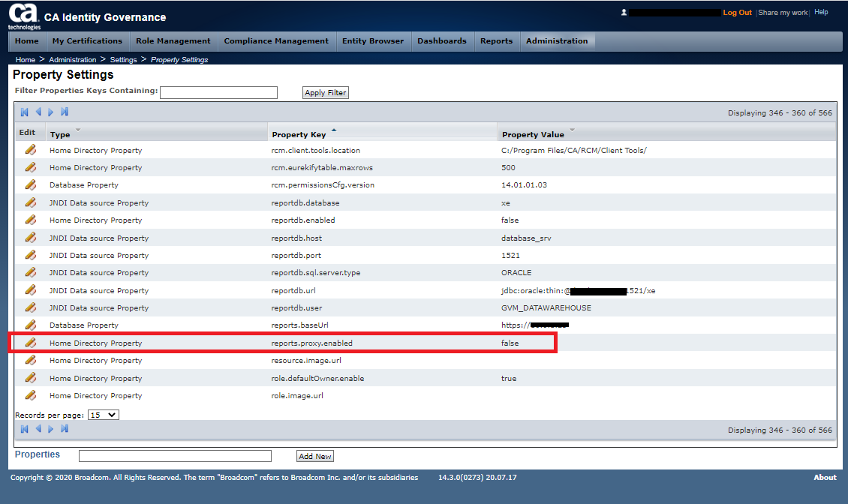The width and height of the screenshot is (848, 504).
Task: Jump to last page using bottom pager icon
Action: pyautogui.click(x=65, y=429)
